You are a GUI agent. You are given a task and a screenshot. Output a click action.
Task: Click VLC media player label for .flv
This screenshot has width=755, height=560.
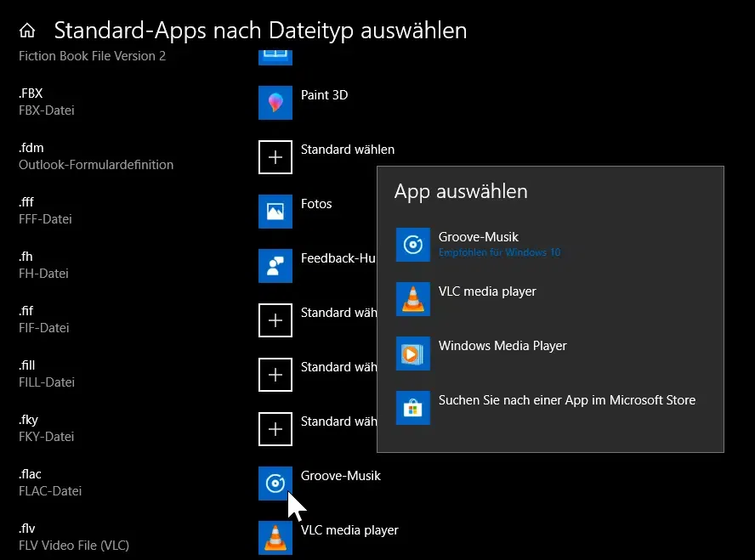[349, 530]
